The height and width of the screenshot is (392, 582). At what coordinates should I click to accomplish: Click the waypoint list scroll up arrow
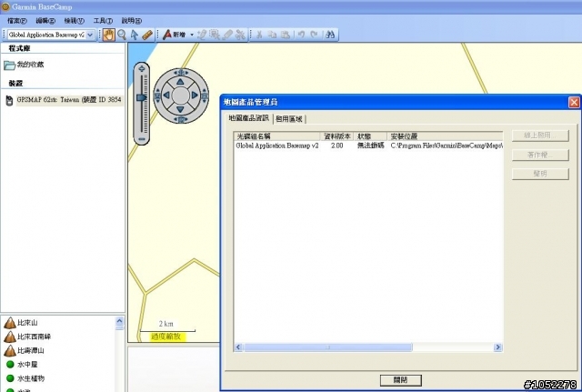[x=119, y=321]
